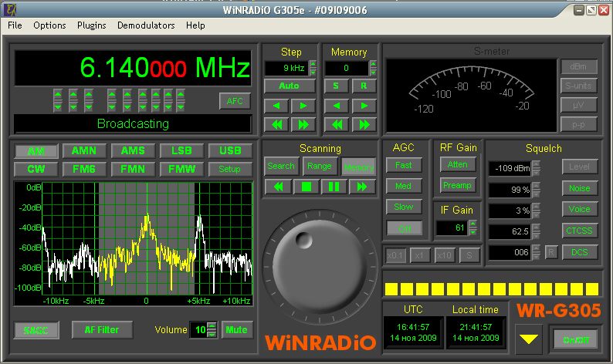The image size is (613, 364).
Task: Click the R recall memory button
Action: [x=364, y=86]
